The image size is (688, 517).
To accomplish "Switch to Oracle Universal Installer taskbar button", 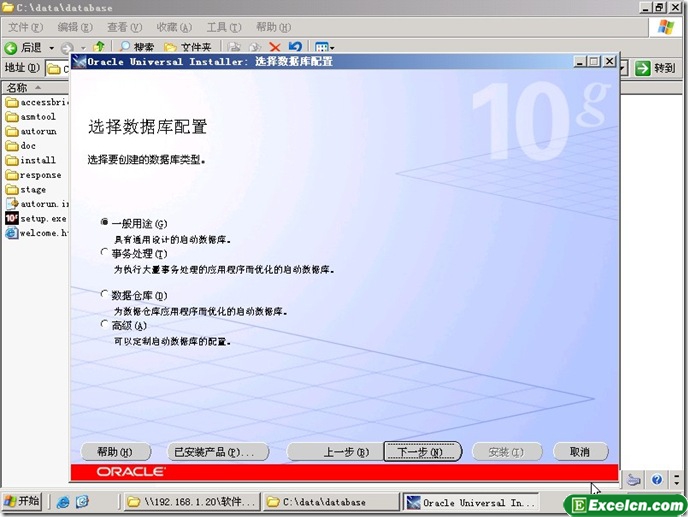I will click(470, 502).
